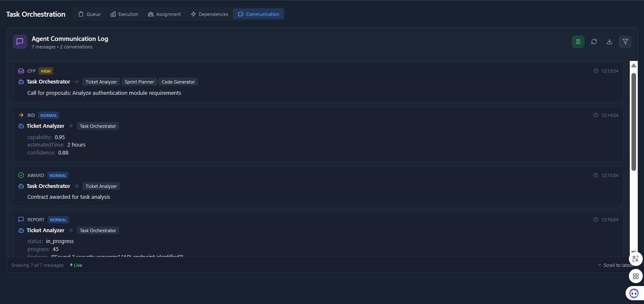644x304 pixels.
Task: Select the Sprint Planner recipient chip
Action: (139, 82)
